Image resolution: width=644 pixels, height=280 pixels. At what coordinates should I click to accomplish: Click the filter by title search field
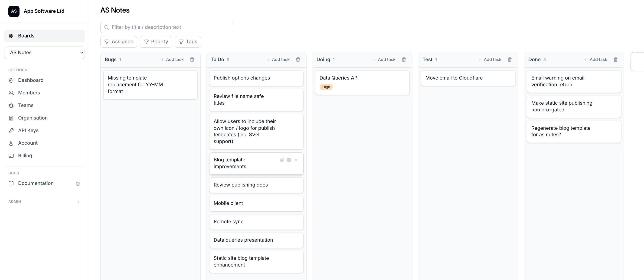167,27
